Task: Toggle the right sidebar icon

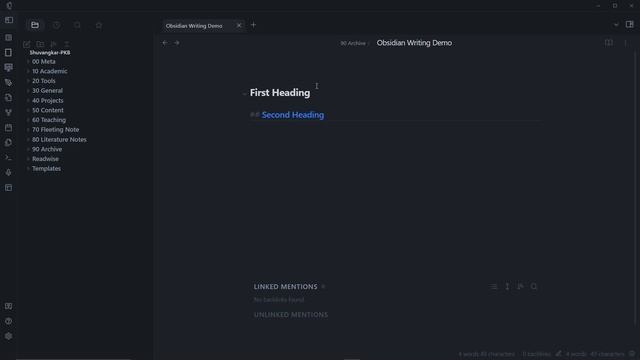Action: click(x=630, y=24)
